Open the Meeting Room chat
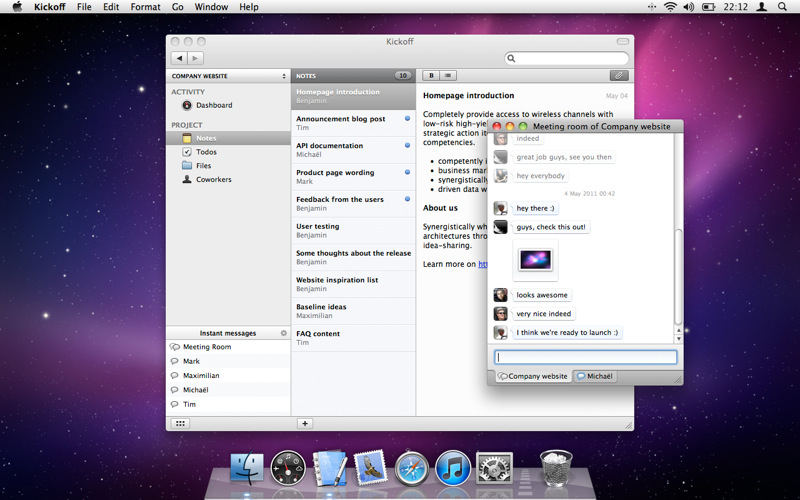 228,347
